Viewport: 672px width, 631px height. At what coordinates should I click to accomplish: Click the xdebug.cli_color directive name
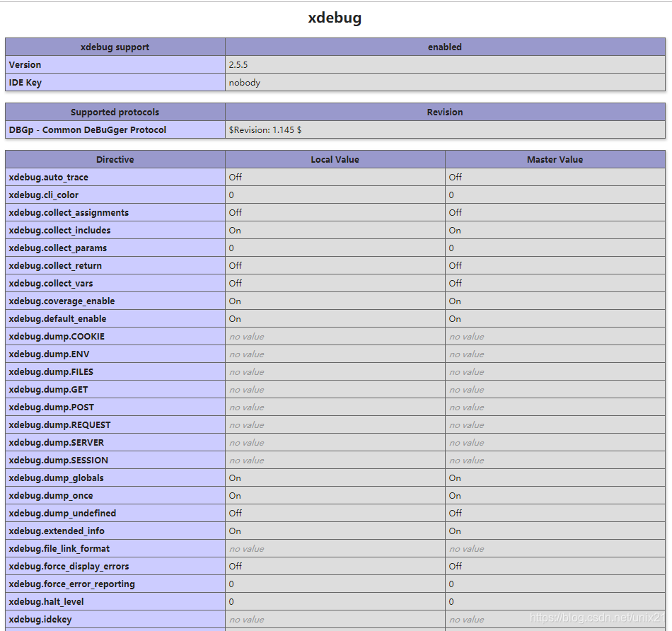pos(44,195)
